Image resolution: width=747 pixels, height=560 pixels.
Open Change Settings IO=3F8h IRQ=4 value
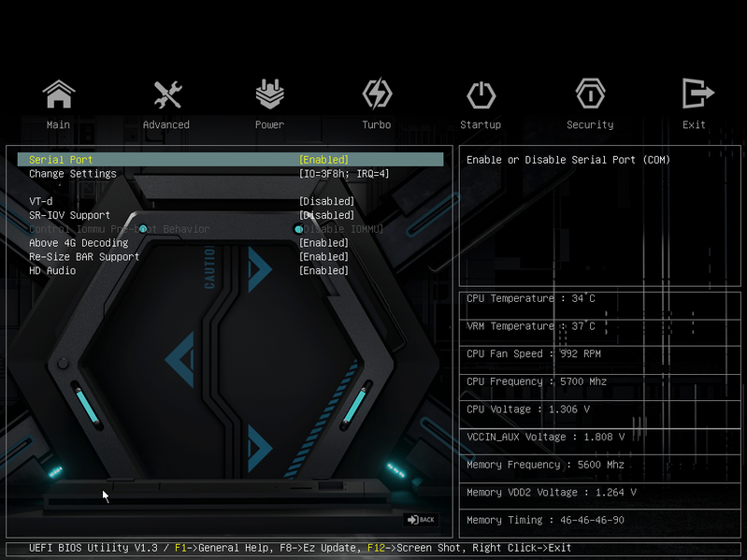[x=344, y=173]
